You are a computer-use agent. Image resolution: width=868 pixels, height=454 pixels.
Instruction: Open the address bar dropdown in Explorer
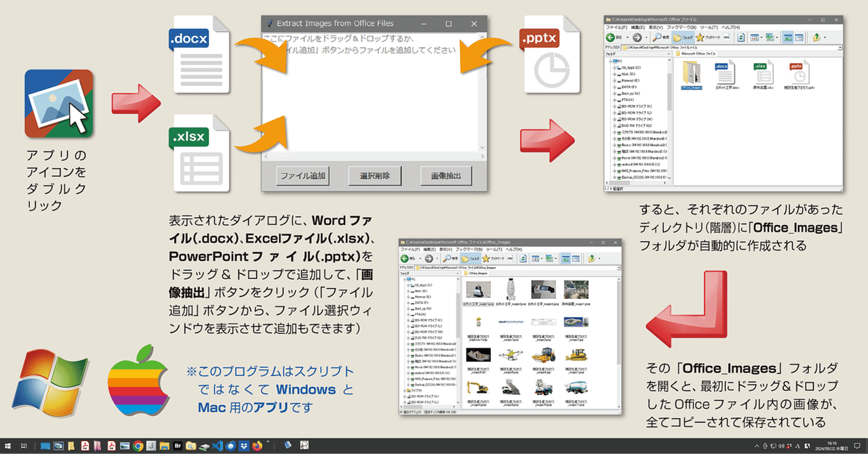pos(840,46)
